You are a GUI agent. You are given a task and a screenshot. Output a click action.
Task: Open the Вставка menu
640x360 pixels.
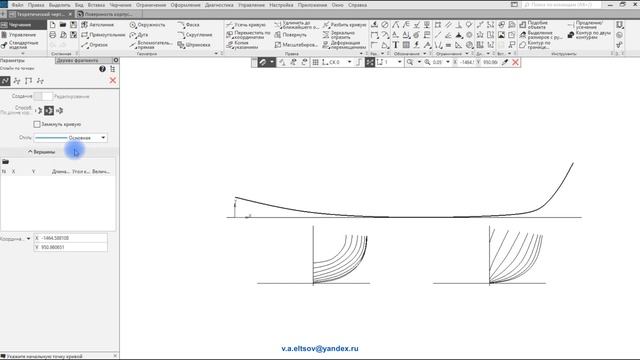tap(96, 5)
